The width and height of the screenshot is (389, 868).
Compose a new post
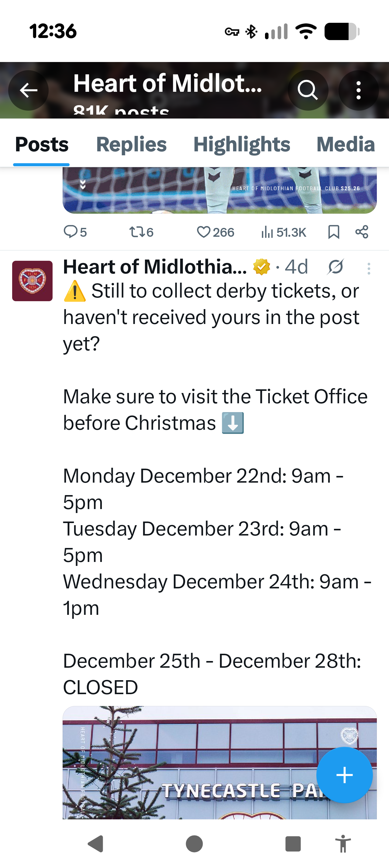click(344, 775)
